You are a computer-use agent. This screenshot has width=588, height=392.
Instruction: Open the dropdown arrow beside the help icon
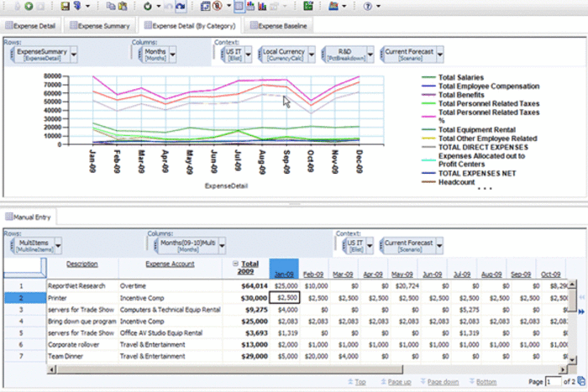pos(378,7)
